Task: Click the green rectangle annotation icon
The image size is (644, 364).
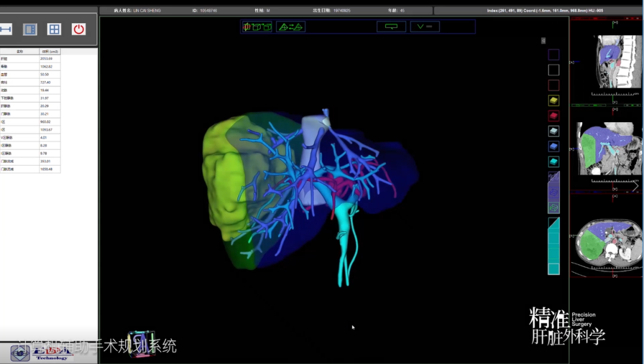Action: (x=391, y=27)
